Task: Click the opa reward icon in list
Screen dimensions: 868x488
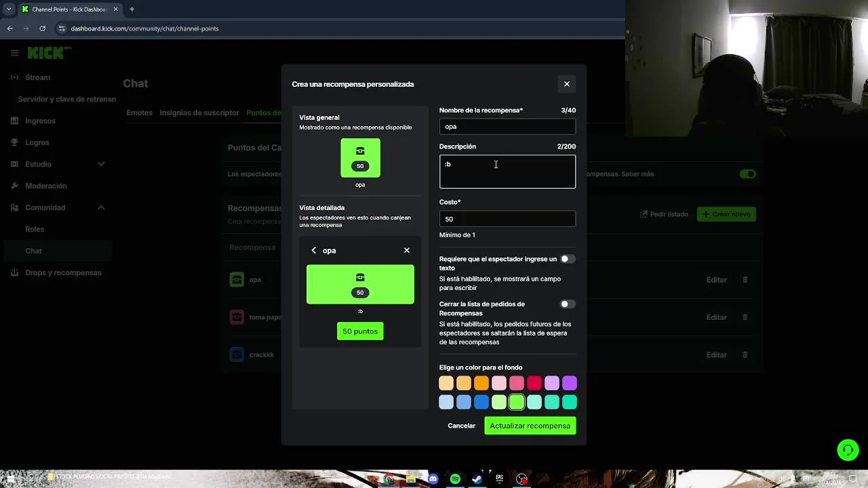Action: pyautogui.click(x=237, y=280)
